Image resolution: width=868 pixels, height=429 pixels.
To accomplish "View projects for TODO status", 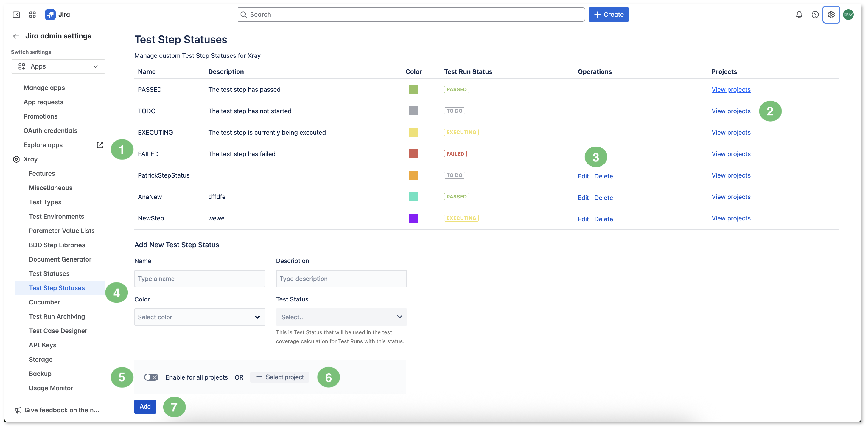I will 731,111.
